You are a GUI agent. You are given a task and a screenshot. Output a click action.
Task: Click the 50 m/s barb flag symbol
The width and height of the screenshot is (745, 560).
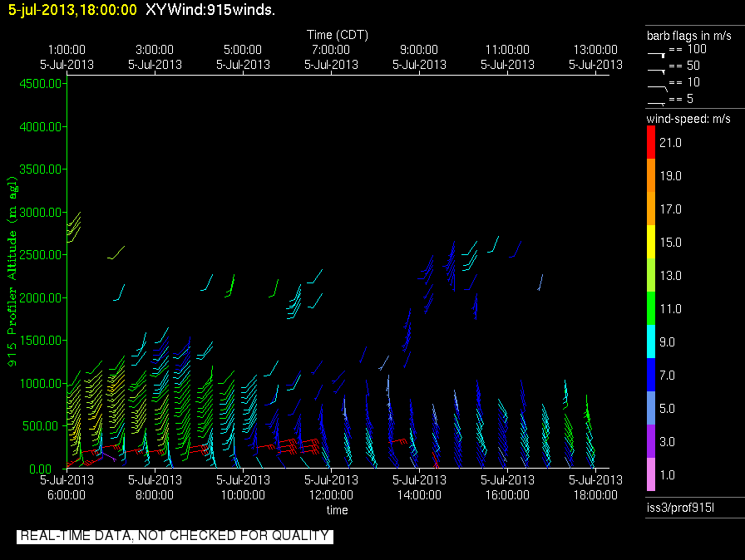pyautogui.click(x=657, y=67)
